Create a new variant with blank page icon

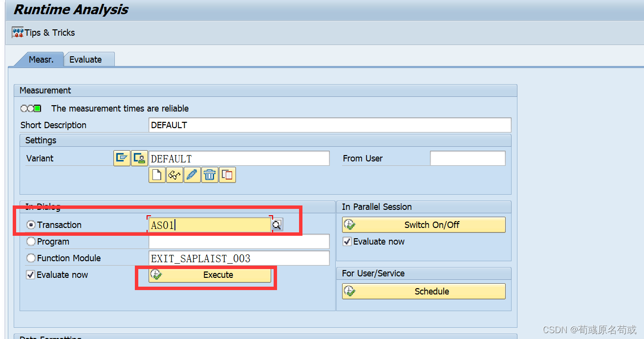157,175
